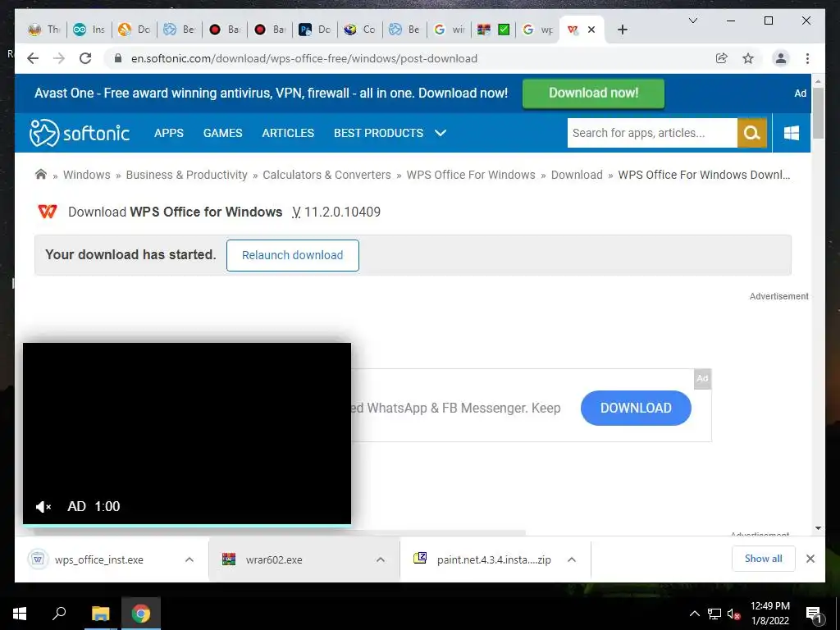This screenshot has height=630, width=840.
Task: Open options for wps_office_inst.exe download
Action: pyautogui.click(x=189, y=559)
